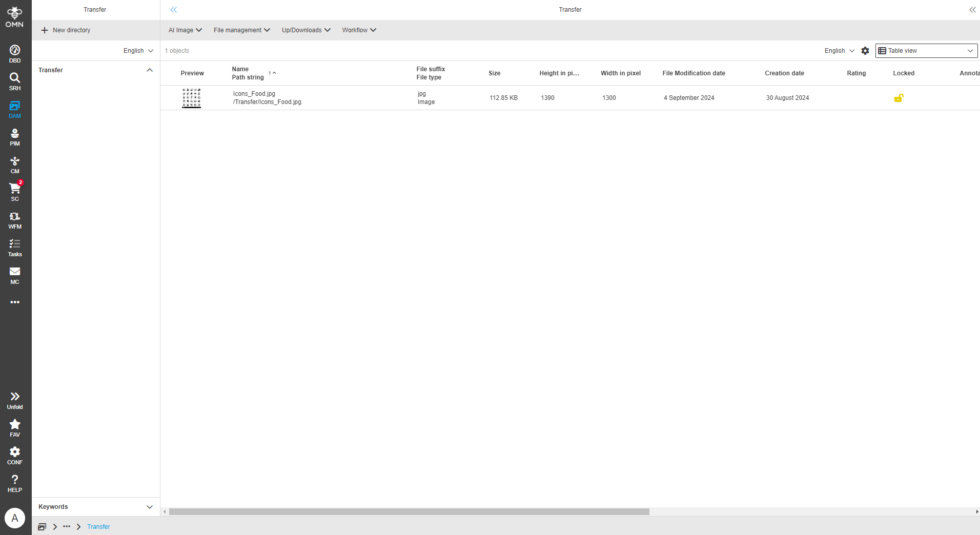Open the FAV favorites section

14,427
